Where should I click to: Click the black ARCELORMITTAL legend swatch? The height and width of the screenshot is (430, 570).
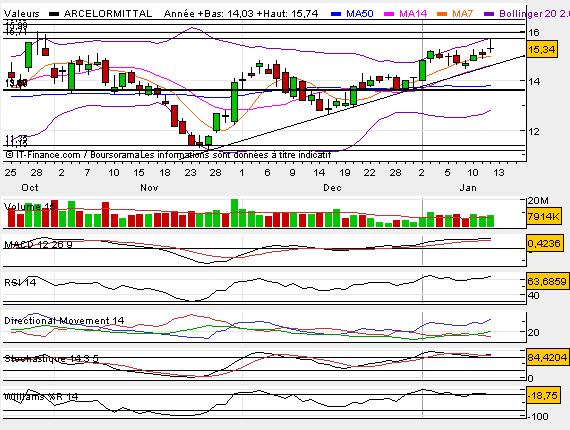click(x=54, y=14)
